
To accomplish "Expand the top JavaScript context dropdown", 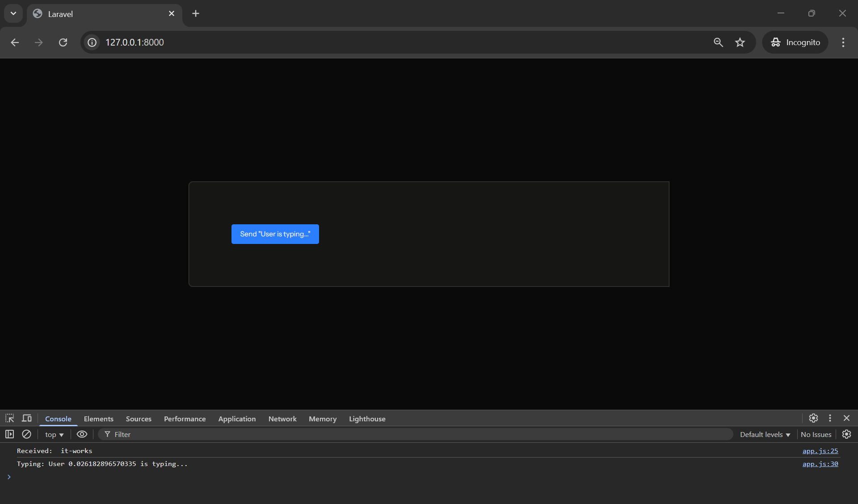I will pyautogui.click(x=54, y=435).
